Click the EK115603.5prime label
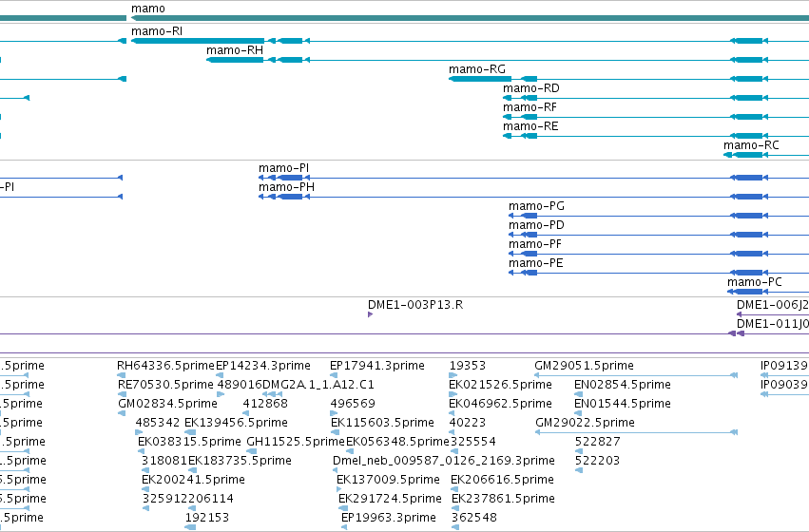 (382, 424)
